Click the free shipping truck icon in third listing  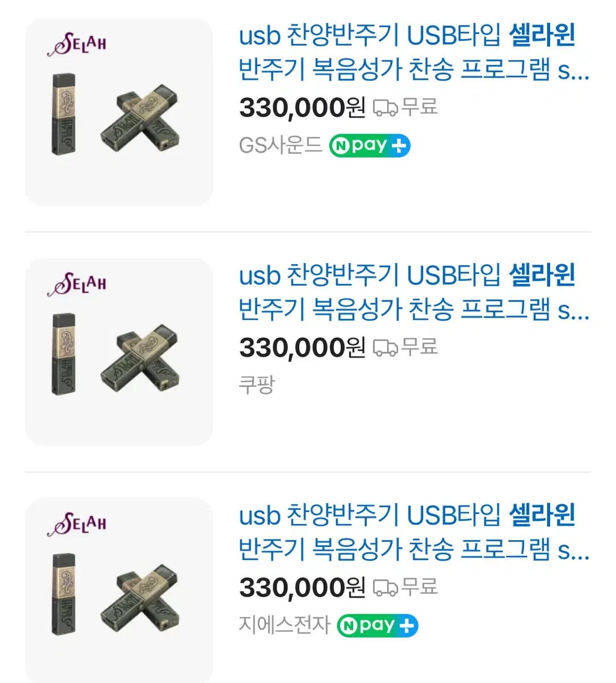tap(385, 588)
